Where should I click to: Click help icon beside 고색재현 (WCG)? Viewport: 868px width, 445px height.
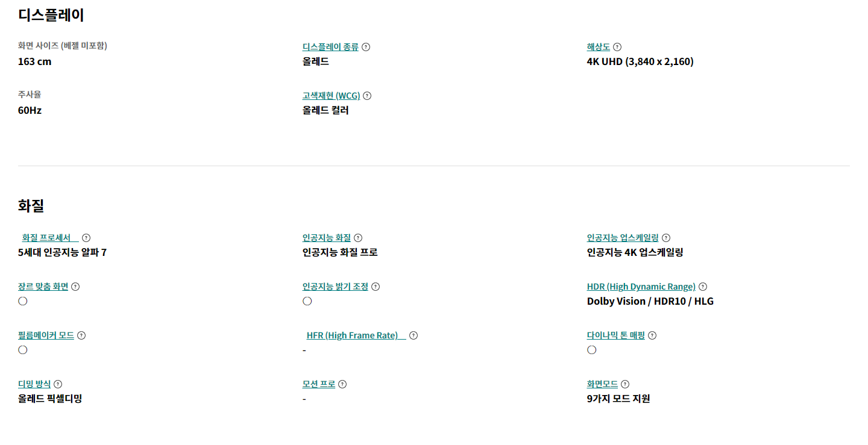click(367, 96)
